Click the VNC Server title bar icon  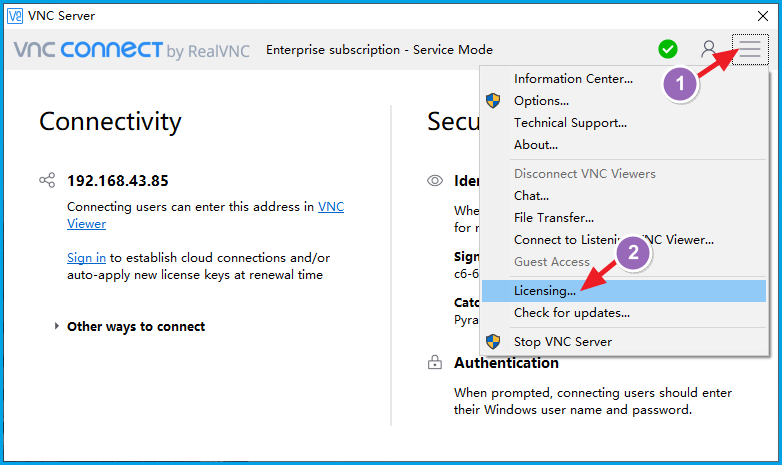(x=15, y=15)
